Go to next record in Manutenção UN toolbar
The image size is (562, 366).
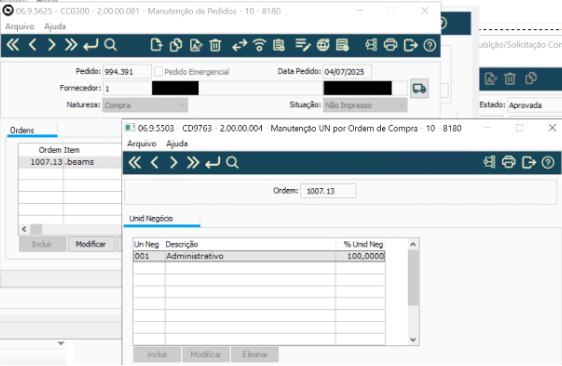pos(173,163)
